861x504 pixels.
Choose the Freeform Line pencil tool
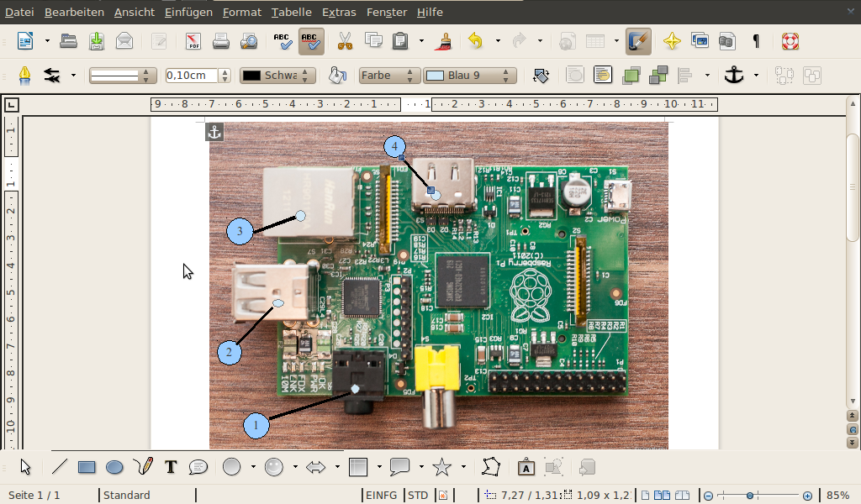tap(143, 467)
